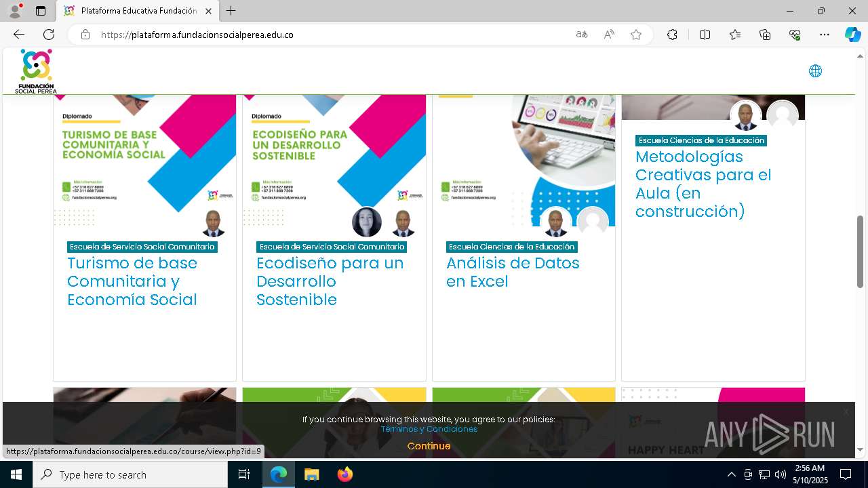Open Análisis de Datos en Excel course
This screenshot has width=868, height=488.
pos(513,272)
